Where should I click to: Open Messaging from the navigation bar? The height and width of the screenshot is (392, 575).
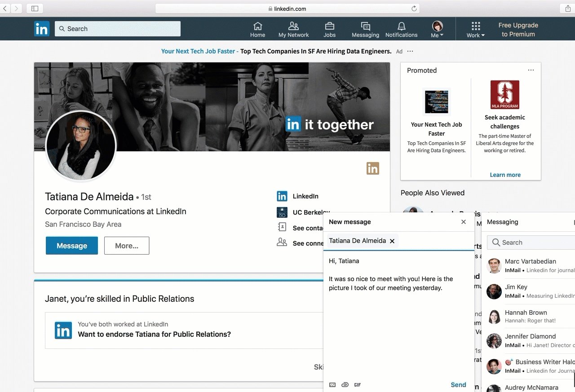pos(365,30)
